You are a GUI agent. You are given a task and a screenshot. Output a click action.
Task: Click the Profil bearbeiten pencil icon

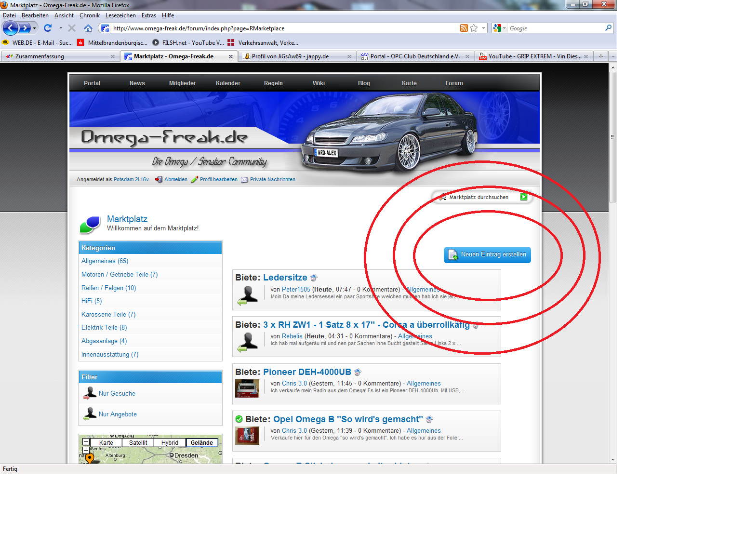coord(195,179)
